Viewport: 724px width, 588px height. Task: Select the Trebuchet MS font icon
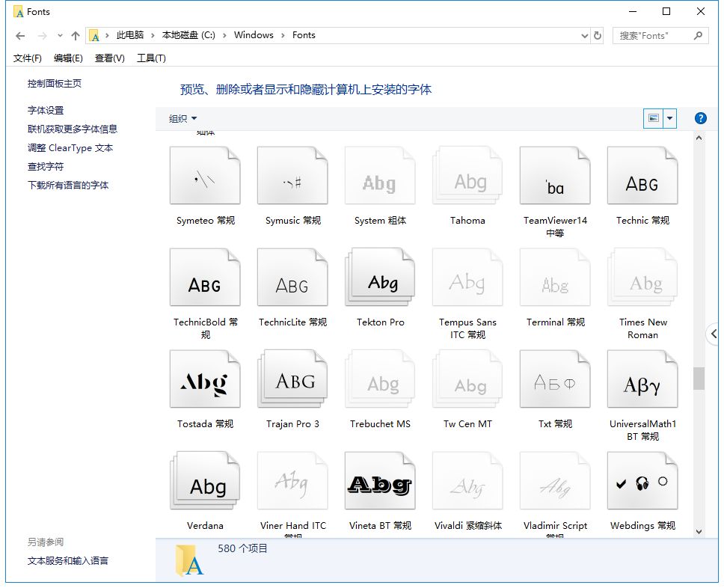[380, 379]
